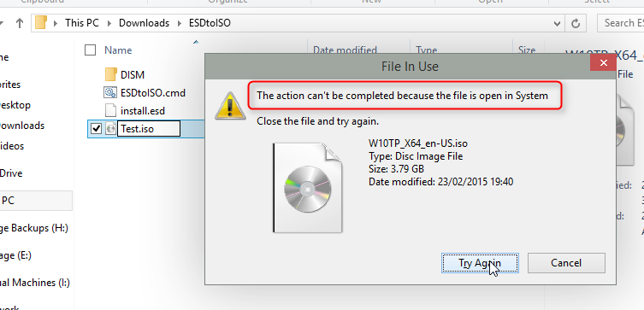Click the Test.iso disc image icon
The height and width of the screenshot is (310, 644).
[x=110, y=129]
